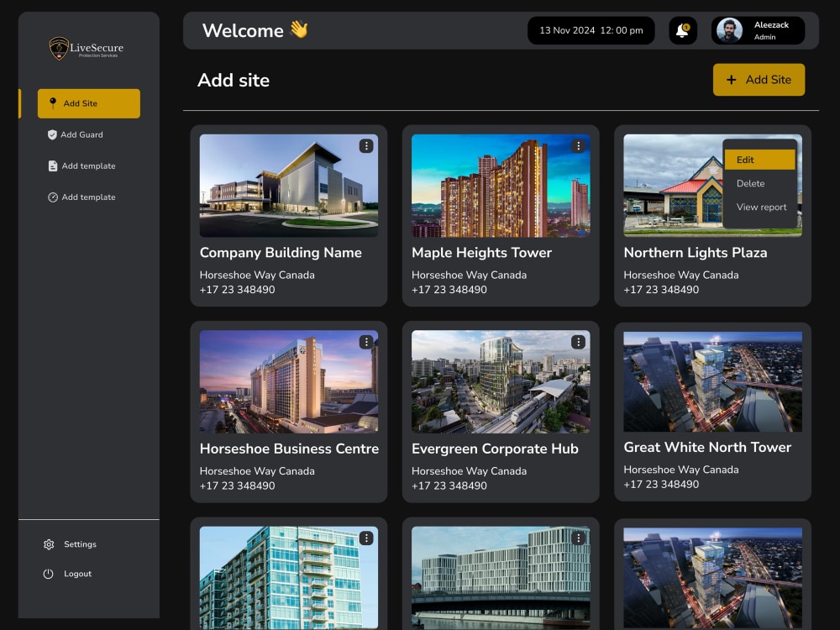840x630 pixels.
Task: Click the Northern Lights Plaza title
Action: pyautogui.click(x=696, y=253)
